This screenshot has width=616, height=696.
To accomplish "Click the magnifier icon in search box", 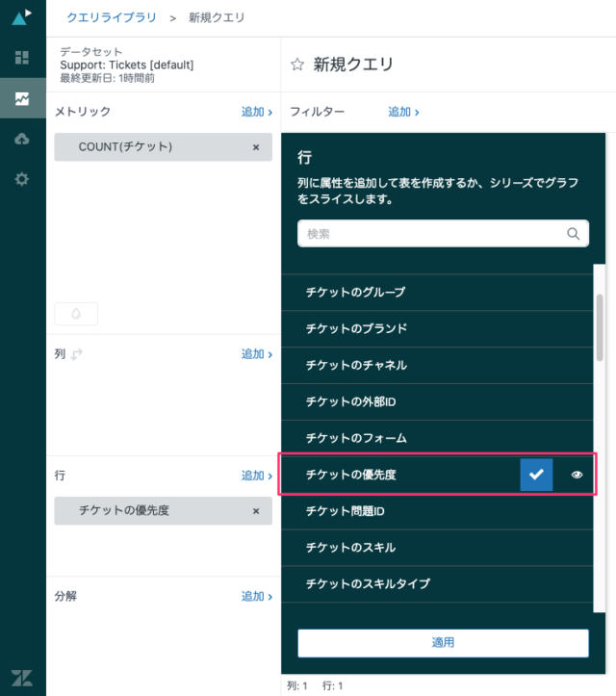I will (573, 233).
